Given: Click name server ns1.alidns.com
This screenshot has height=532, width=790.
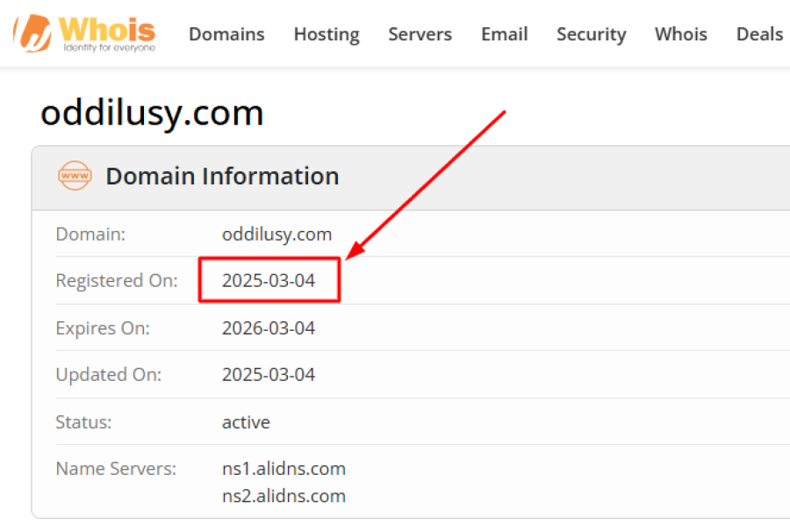Looking at the screenshot, I should pyautogui.click(x=284, y=469).
